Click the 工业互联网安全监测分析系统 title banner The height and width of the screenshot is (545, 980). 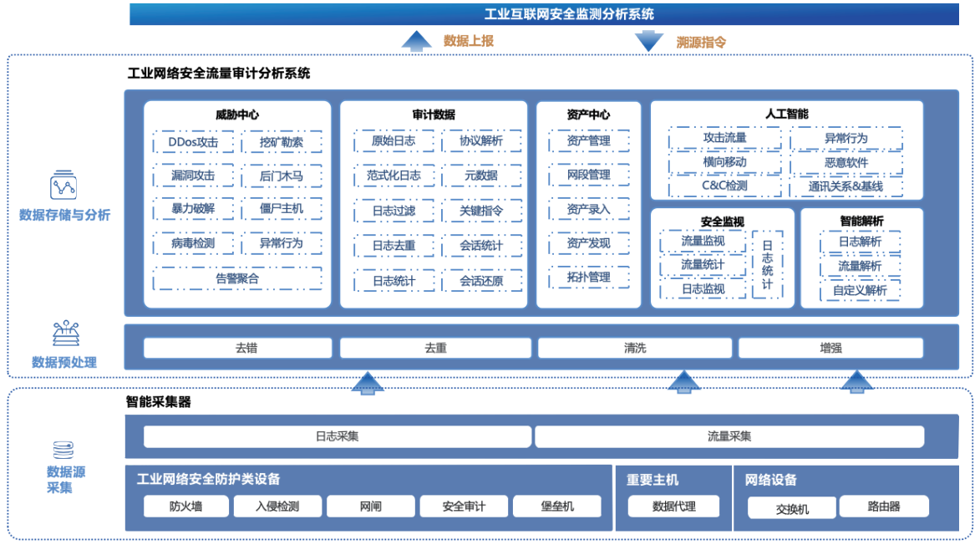click(544, 14)
